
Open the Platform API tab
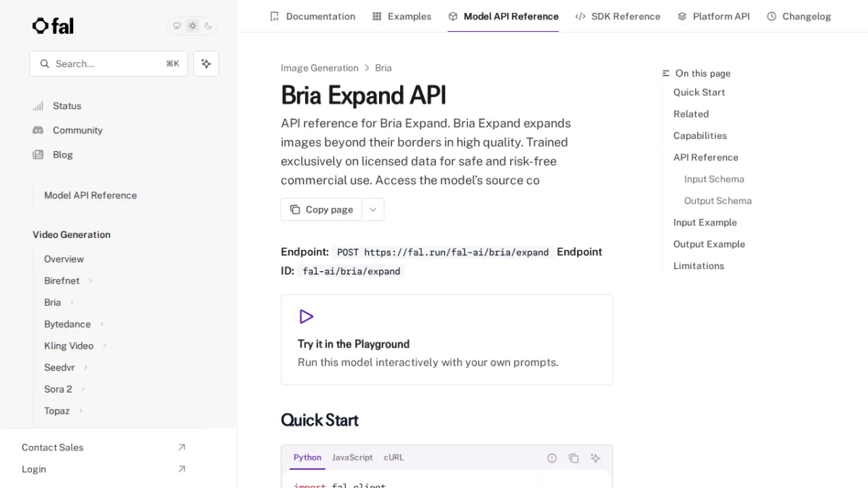pyautogui.click(x=714, y=16)
